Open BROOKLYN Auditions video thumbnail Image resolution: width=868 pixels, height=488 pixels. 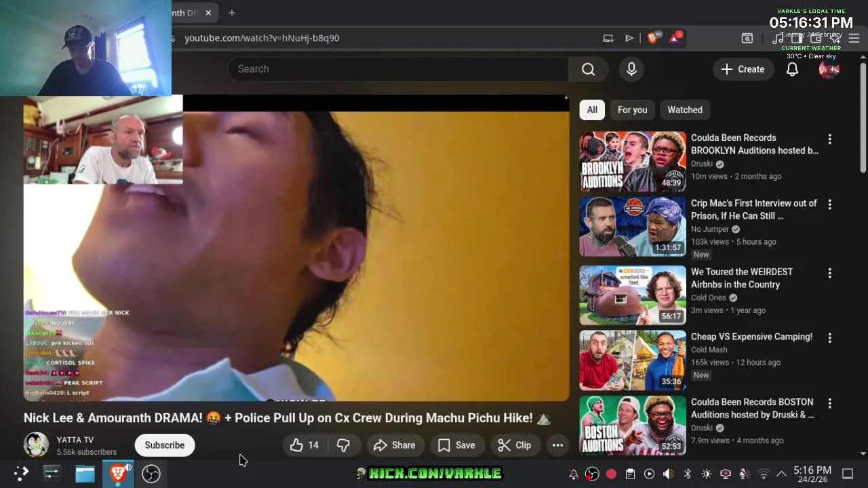pyautogui.click(x=633, y=161)
